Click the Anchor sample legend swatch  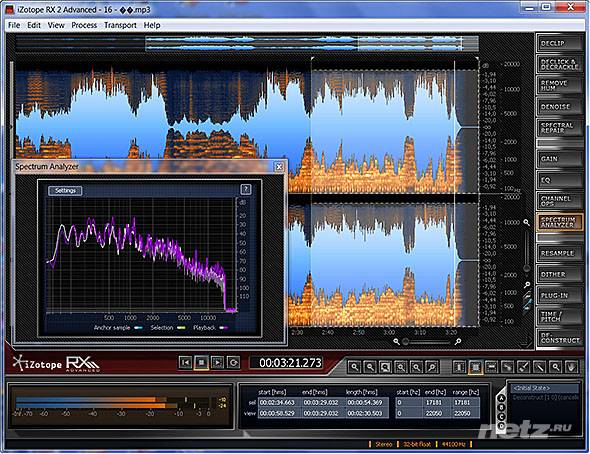(x=138, y=328)
